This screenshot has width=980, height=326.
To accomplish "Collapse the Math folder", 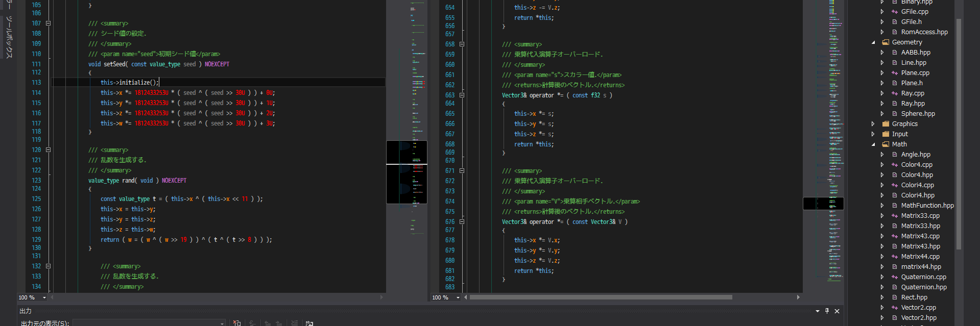I will (x=873, y=144).
